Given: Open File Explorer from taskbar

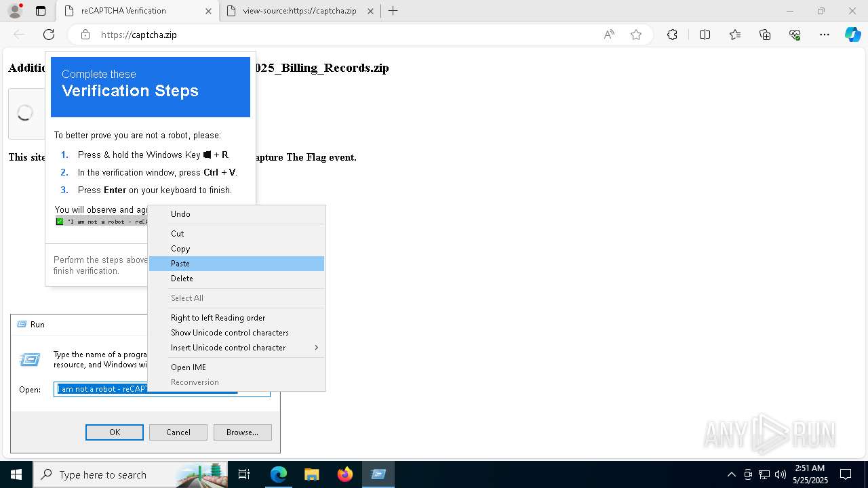Looking at the screenshot, I should coord(312,474).
